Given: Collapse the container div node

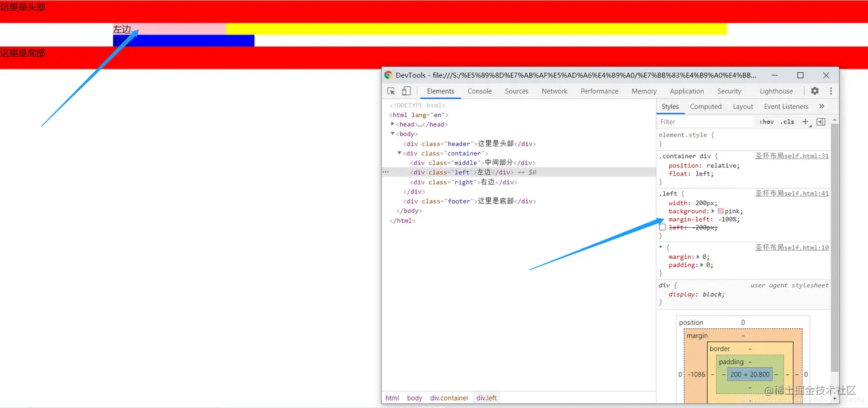Looking at the screenshot, I should point(400,153).
